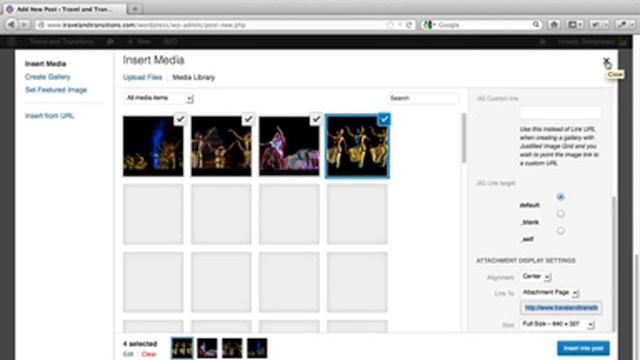The width and height of the screenshot is (640, 360).
Task: Select the gold dancers highlighted thumbnail
Action: click(x=357, y=146)
